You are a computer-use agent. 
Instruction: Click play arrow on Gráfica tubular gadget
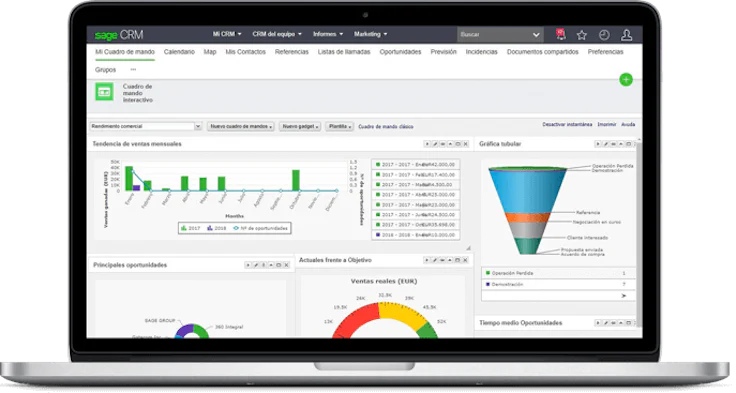(598, 144)
